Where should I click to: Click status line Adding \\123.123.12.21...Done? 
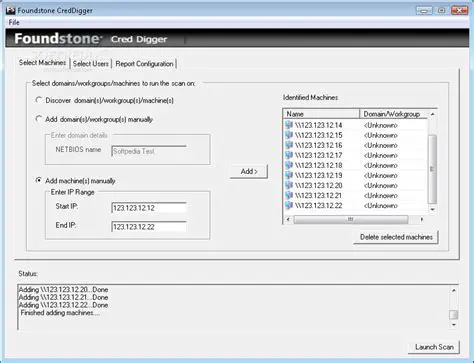(x=63, y=297)
